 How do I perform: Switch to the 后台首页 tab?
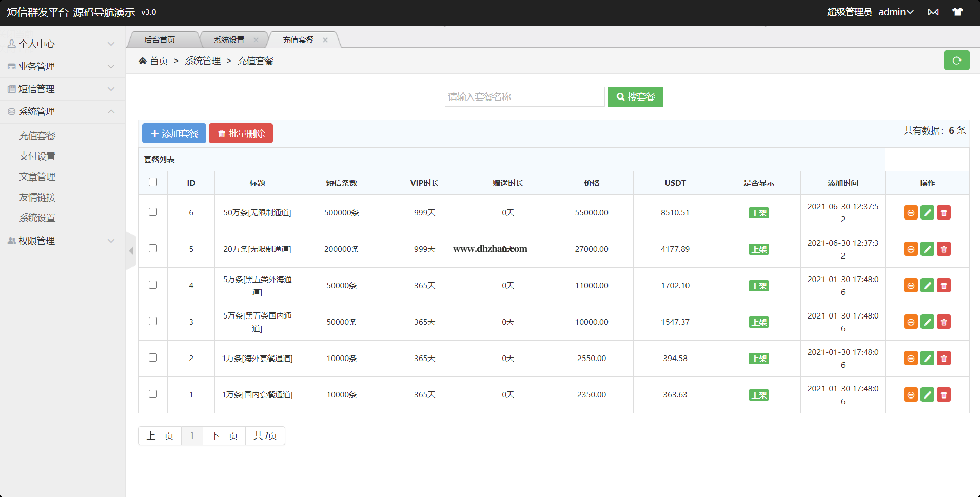(160, 40)
